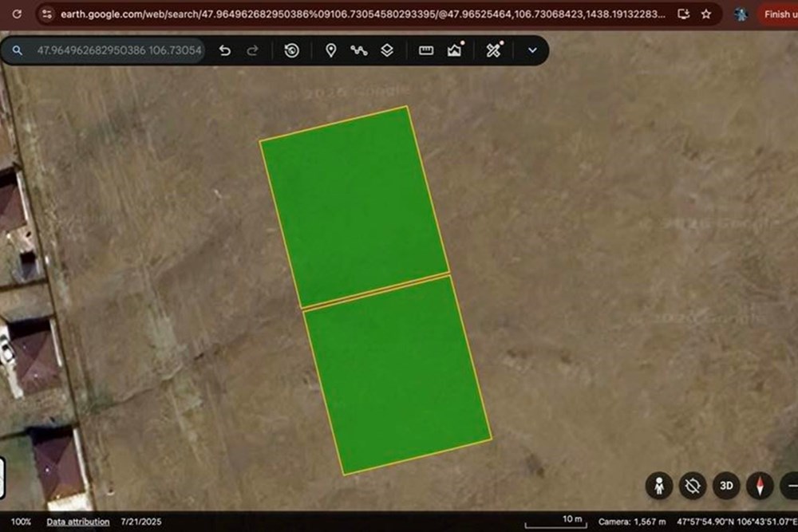This screenshot has width=798, height=532.
Task: Toggle the rotation lock button
Action: (x=693, y=486)
